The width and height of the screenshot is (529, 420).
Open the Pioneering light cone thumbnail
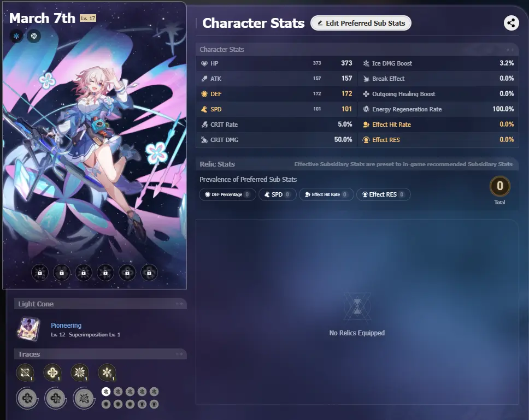(x=28, y=329)
